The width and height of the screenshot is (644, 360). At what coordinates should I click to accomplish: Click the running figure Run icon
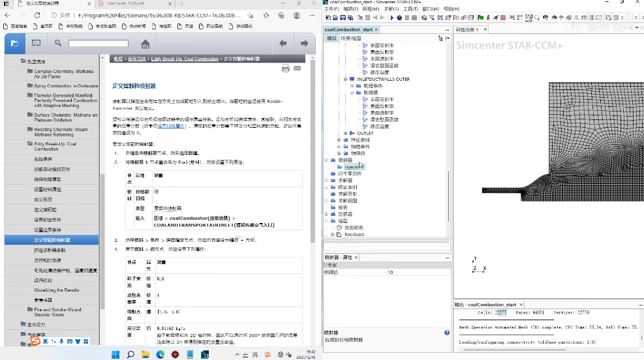pos(496,18)
